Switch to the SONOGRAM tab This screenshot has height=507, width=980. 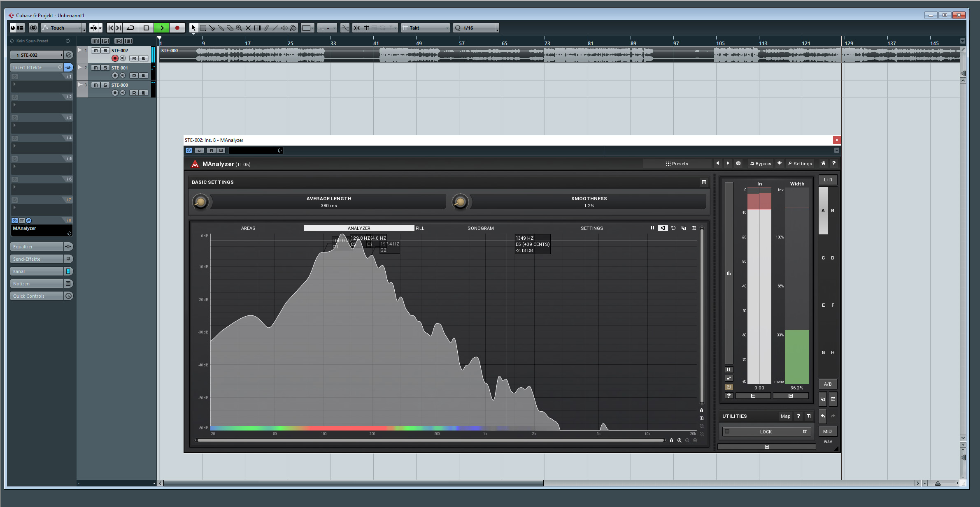click(x=480, y=228)
